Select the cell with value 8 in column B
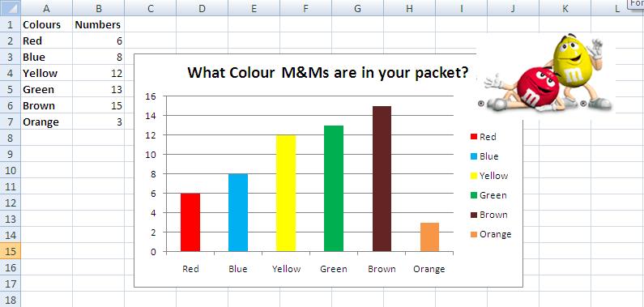This screenshot has width=644, height=307. click(99, 57)
